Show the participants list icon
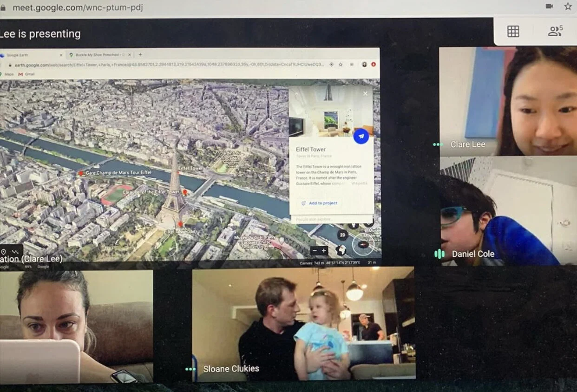Screen dimensions: 577x392 pos(555,31)
